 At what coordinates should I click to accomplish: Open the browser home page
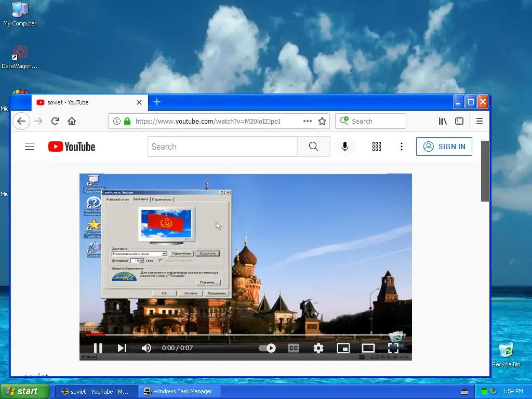click(x=72, y=121)
